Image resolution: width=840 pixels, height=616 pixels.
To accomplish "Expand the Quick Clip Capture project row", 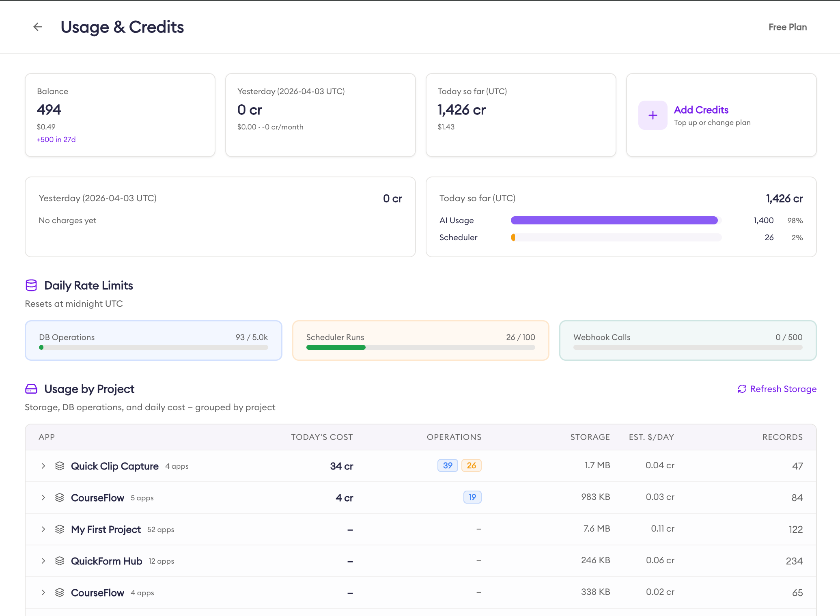I will click(43, 466).
